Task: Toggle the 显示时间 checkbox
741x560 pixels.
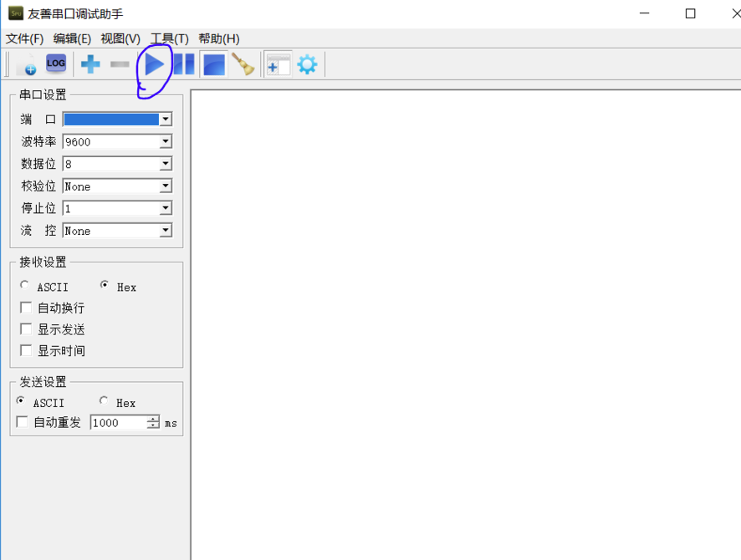Action: tap(26, 350)
